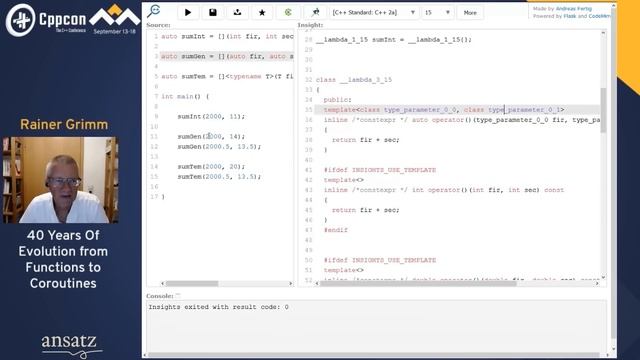
Task: Click the More button
Action: pos(470,13)
